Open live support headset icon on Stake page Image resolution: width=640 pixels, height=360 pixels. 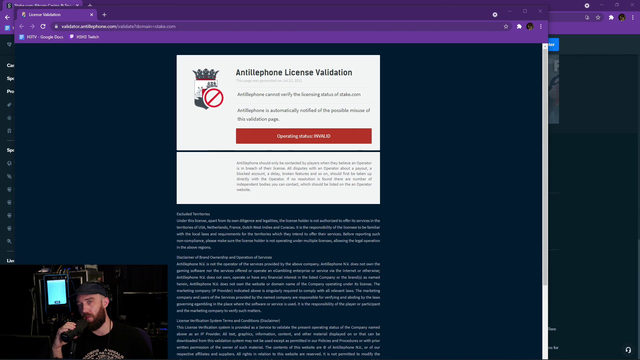click(628, 350)
